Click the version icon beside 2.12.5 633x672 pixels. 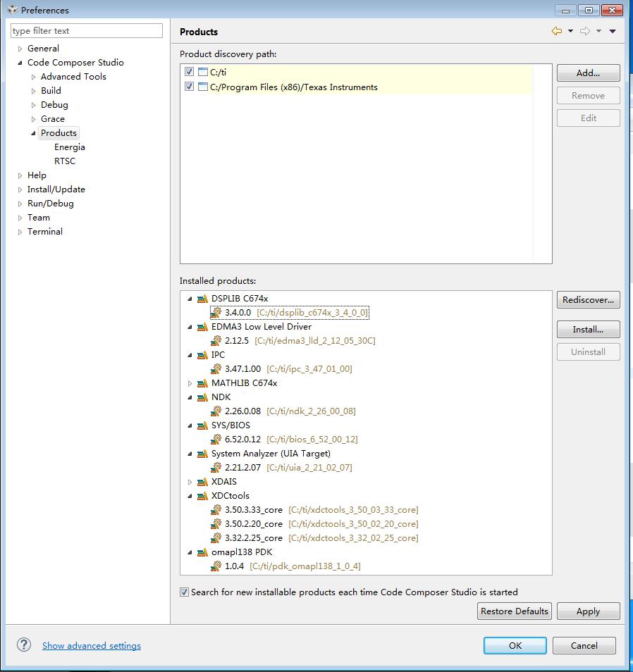[216, 341]
